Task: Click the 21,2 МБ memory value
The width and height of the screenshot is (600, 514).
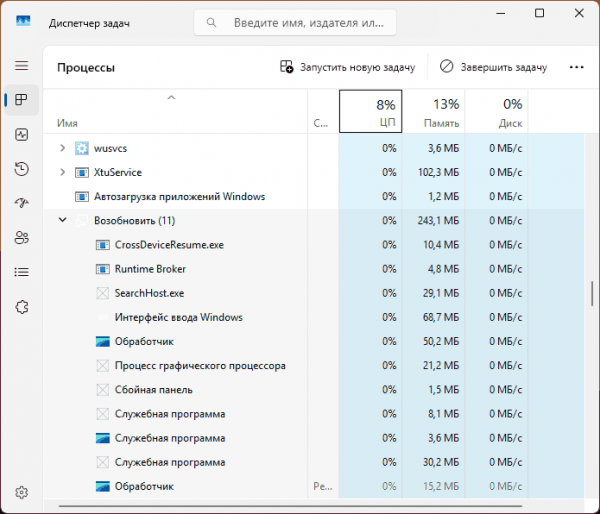Action: (x=440, y=366)
